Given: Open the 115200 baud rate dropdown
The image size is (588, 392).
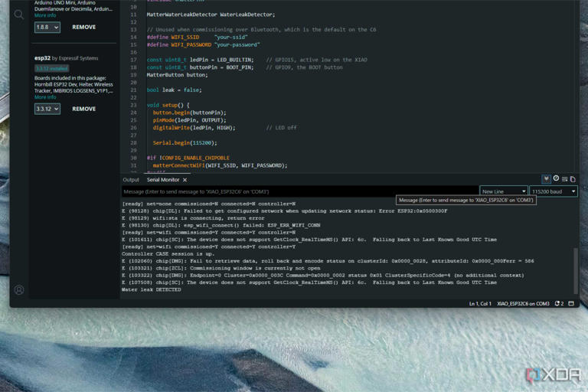Looking at the screenshot, I should (x=553, y=191).
